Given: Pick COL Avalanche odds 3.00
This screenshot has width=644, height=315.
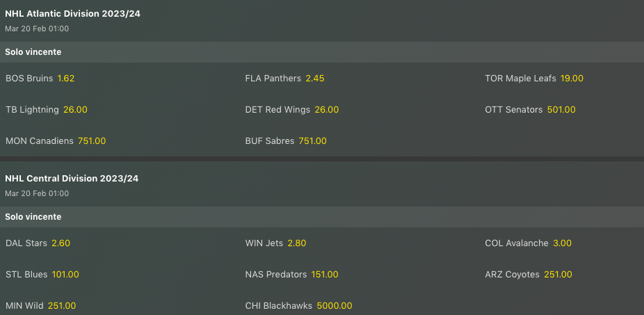Looking at the screenshot, I should pyautogui.click(x=562, y=243).
